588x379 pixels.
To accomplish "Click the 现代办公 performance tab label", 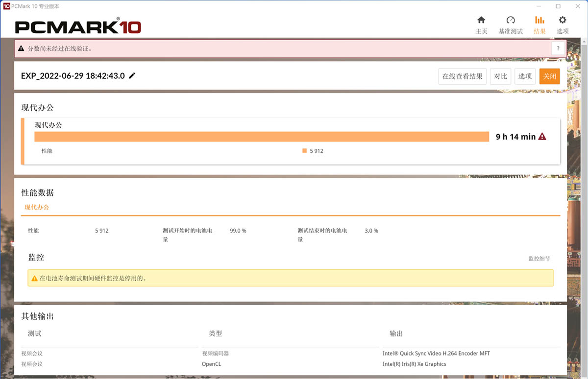I will (x=36, y=207).
